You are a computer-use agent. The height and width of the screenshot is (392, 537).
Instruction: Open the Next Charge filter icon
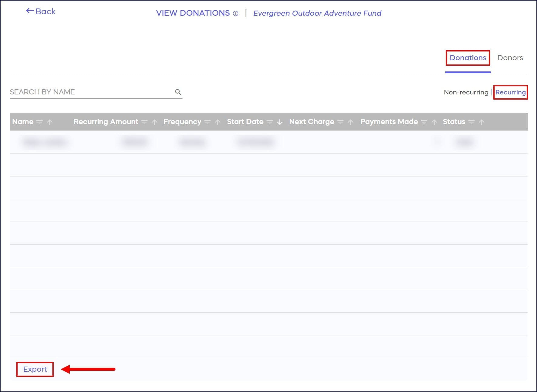(x=340, y=122)
